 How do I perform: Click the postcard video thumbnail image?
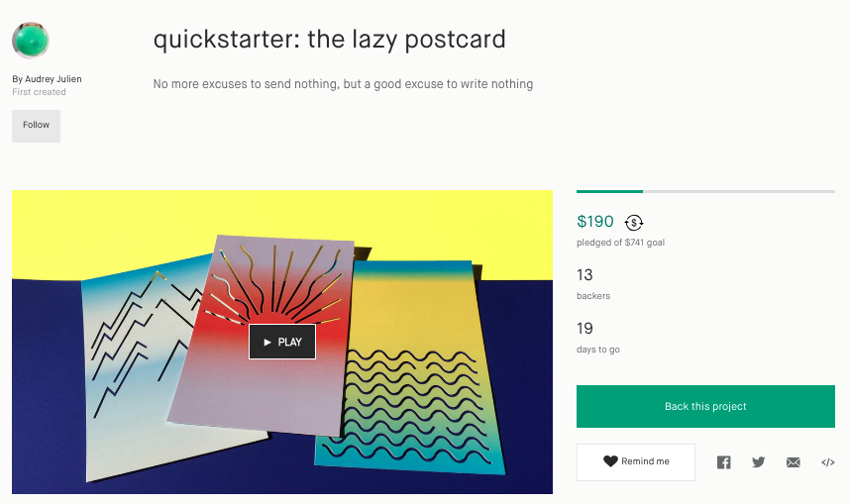(282, 343)
